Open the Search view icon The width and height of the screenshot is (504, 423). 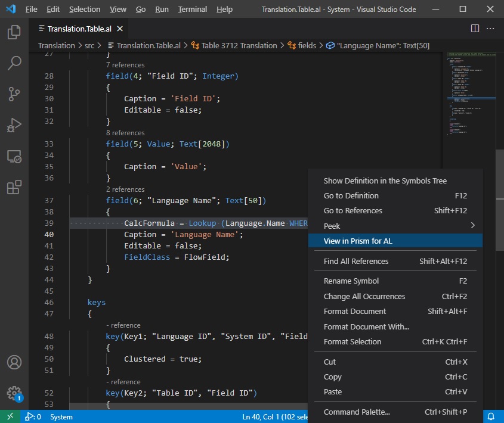tap(14, 63)
